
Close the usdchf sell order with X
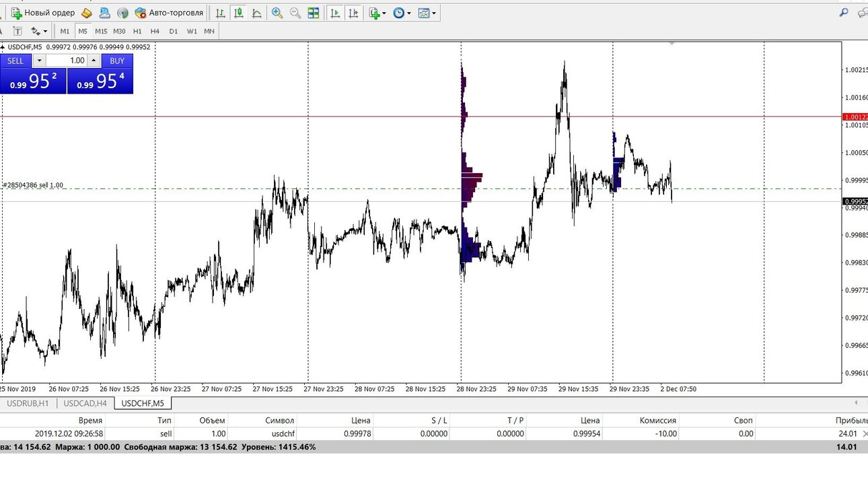click(x=865, y=434)
